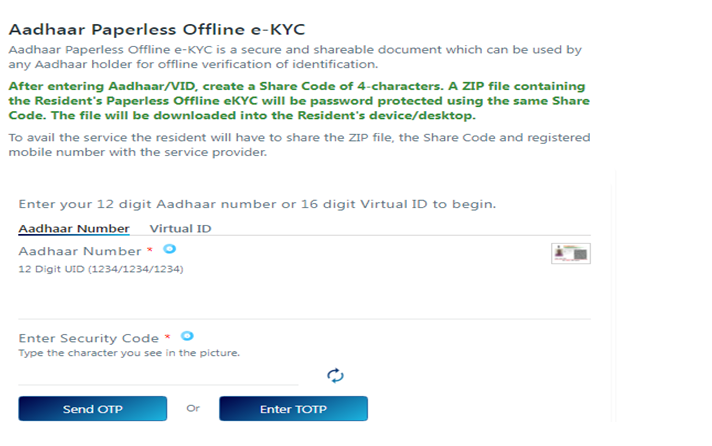712x446 pixels.
Task: Click the 'Aadhaar Number *' field label
Action: tap(85, 251)
